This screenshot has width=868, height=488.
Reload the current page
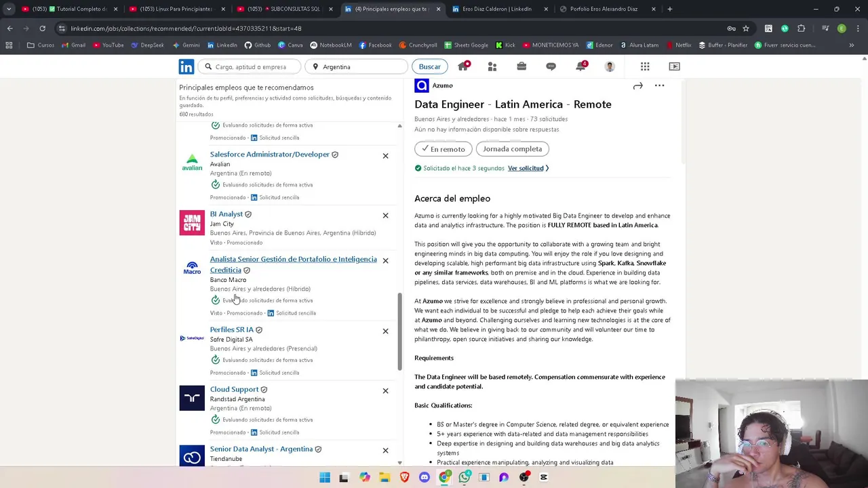[42, 28]
